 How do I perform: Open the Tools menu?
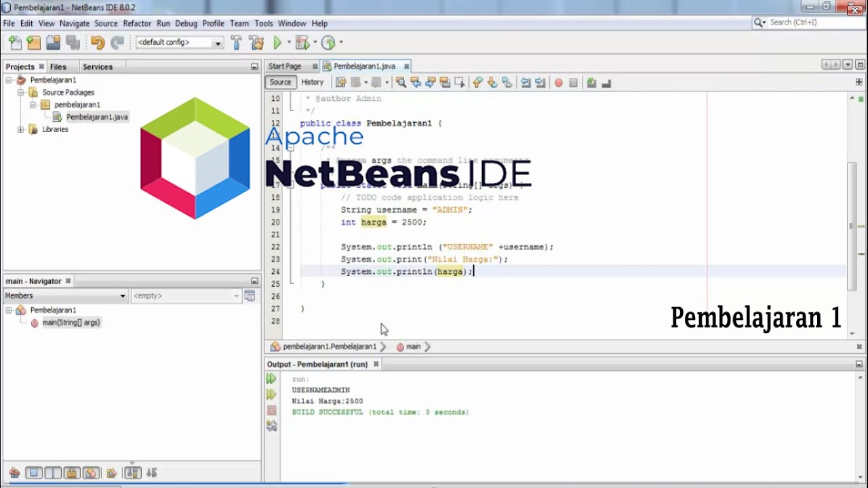(264, 23)
